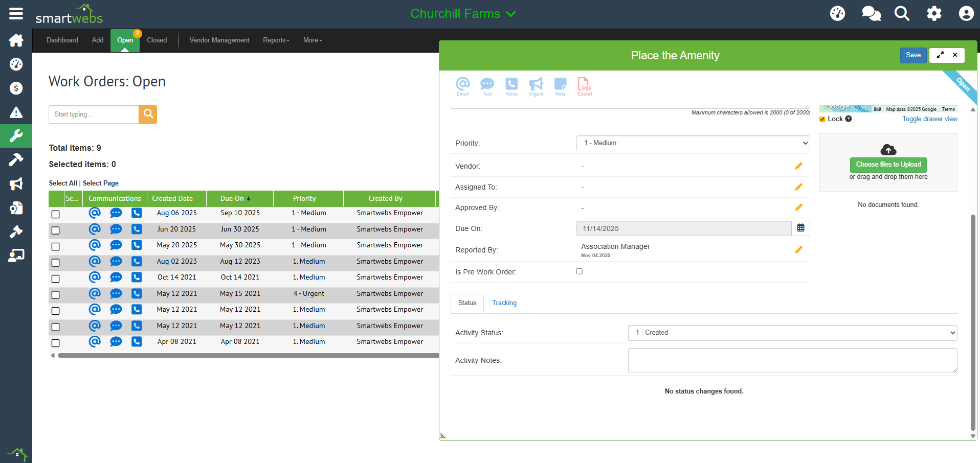This screenshot has width=980, height=463.
Task: Add a Note using the note icon
Action: 560,85
